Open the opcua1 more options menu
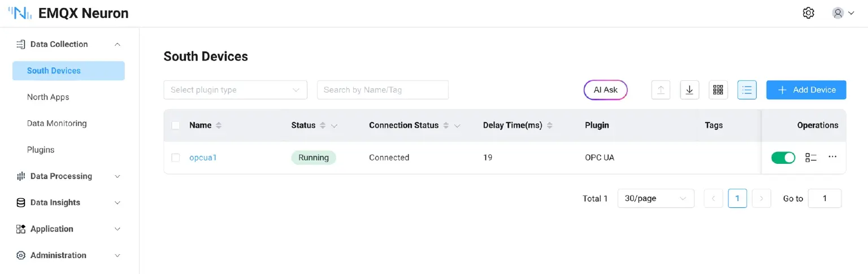868x274 pixels. point(832,157)
